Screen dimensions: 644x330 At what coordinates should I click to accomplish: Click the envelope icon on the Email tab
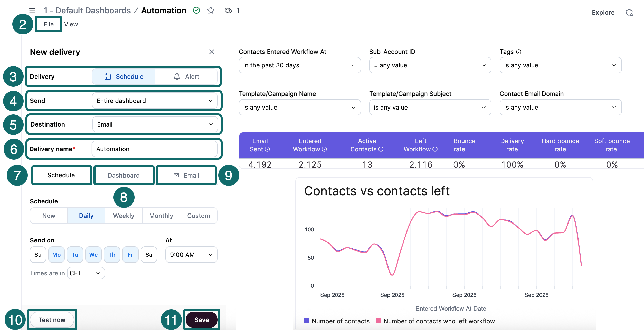point(176,175)
